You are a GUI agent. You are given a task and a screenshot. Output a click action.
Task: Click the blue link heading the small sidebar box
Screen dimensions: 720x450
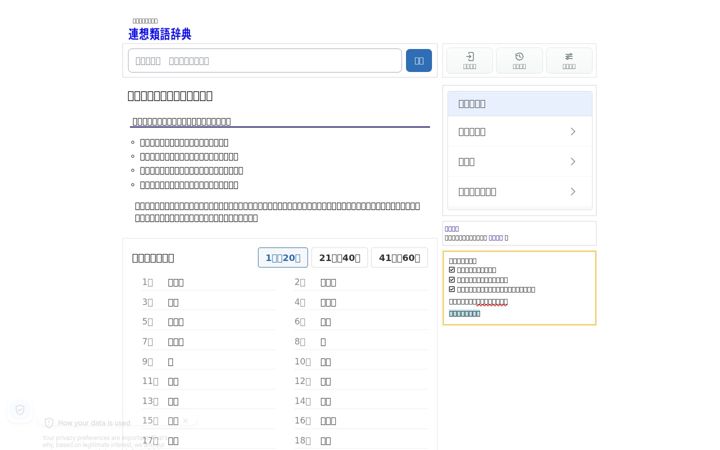pos(451,229)
